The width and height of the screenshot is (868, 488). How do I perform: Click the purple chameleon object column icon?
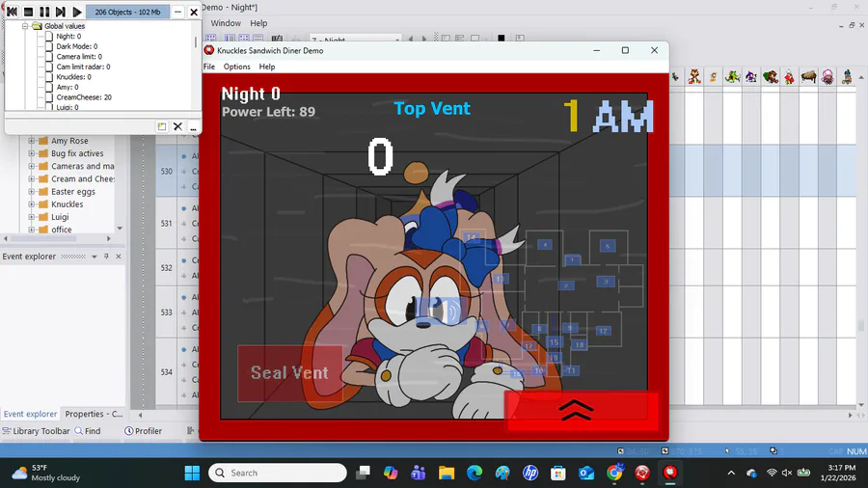pyautogui.click(x=751, y=77)
